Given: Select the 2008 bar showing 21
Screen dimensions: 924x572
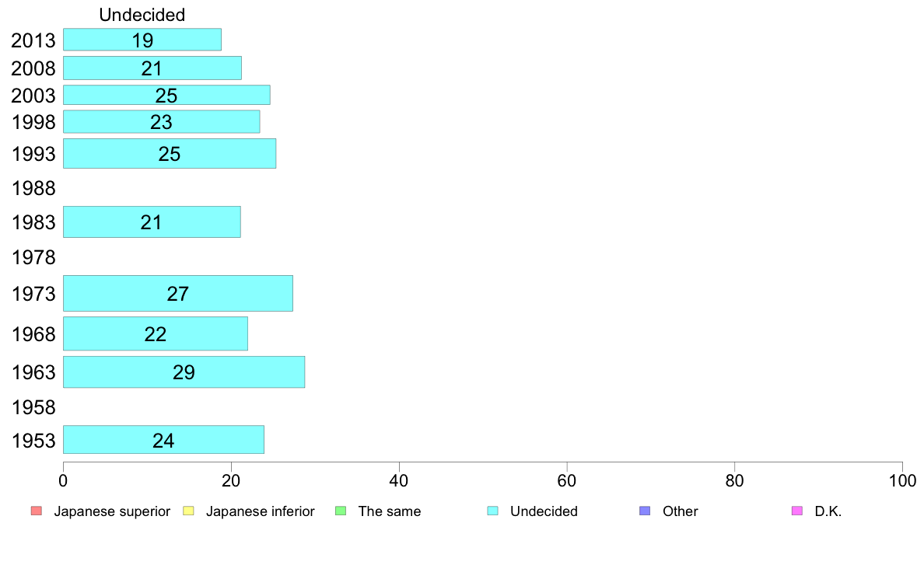Looking at the screenshot, I should tap(152, 68).
